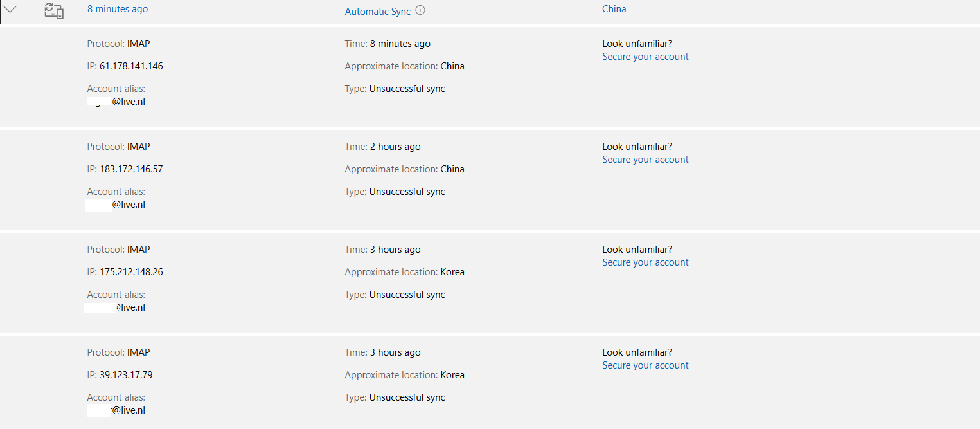Viewport: 980px width, 429px height.
Task: Click the IP address 61.178.141.146
Action: 131,66
